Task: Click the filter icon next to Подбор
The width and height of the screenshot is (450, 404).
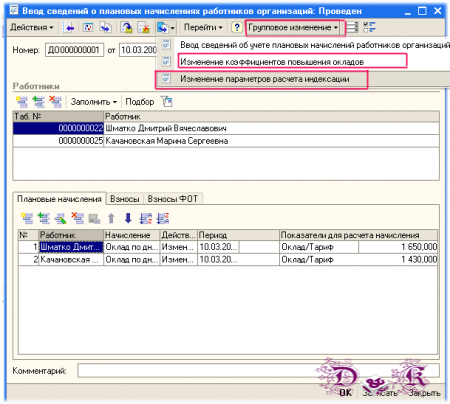Action: coord(166,101)
